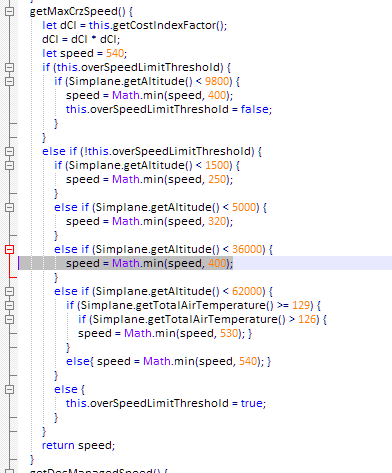Image resolution: width=392 pixels, height=473 pixels.
Task: Collapse the getAltitude() < 5000 block
Action: (10, 207)
